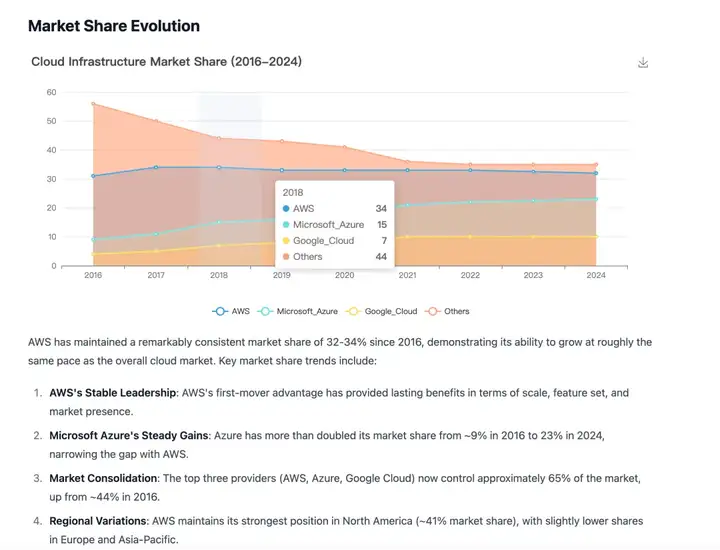Screen dimensions: 720x550
Task: Click the Market Share Evolution heading
Action: (x=114, y=26)
